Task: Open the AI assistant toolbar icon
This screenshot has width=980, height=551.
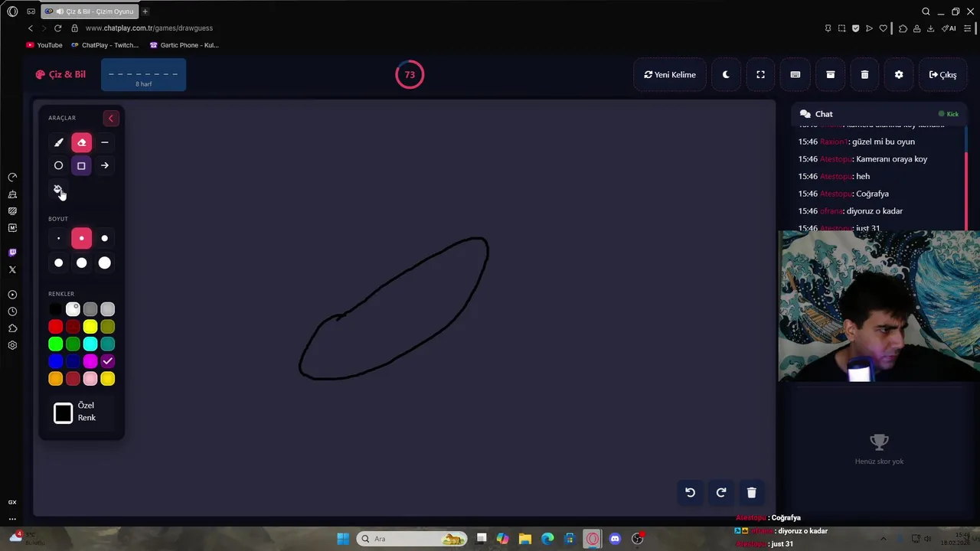Action: [x=949, y=28]
